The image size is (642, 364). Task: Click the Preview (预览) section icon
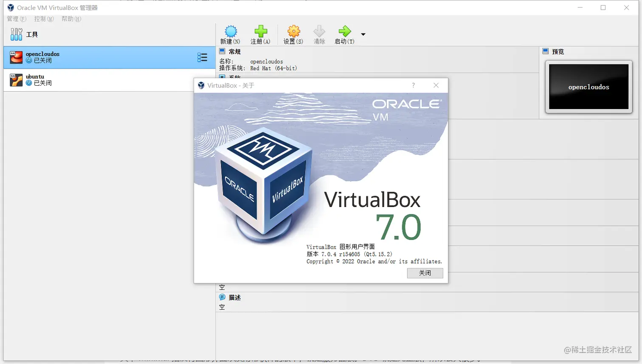click(546, 51)
